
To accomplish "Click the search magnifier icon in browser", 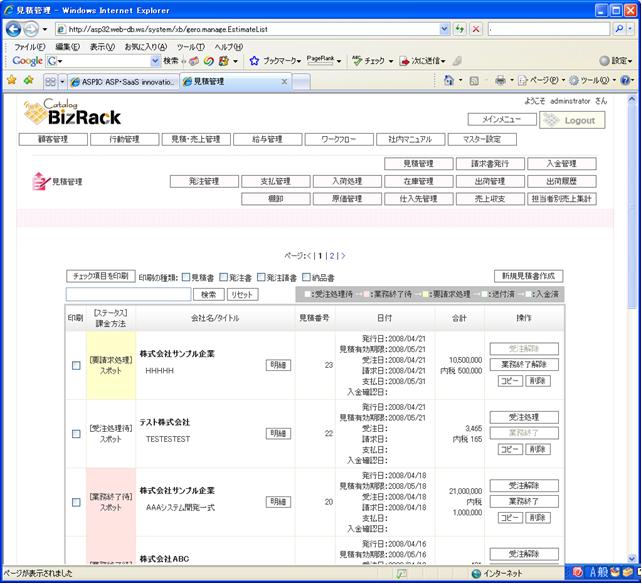I will tap(619, 29).
